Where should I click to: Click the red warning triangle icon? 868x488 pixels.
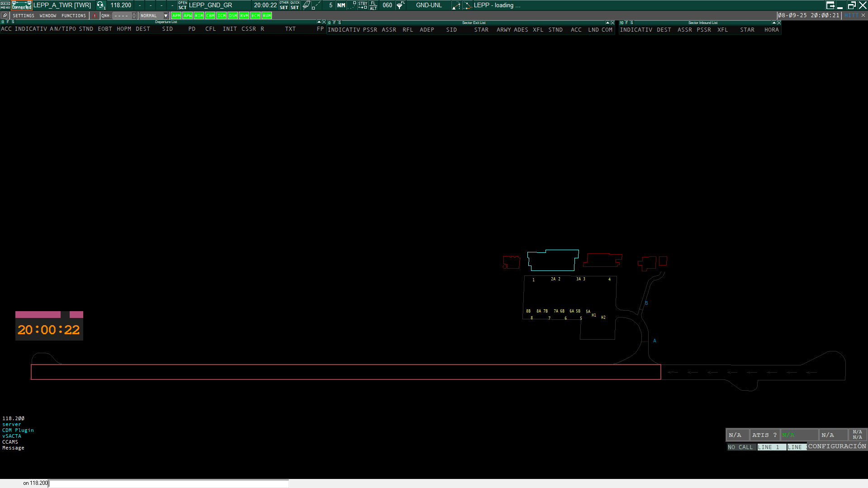(x=95, y=16)
